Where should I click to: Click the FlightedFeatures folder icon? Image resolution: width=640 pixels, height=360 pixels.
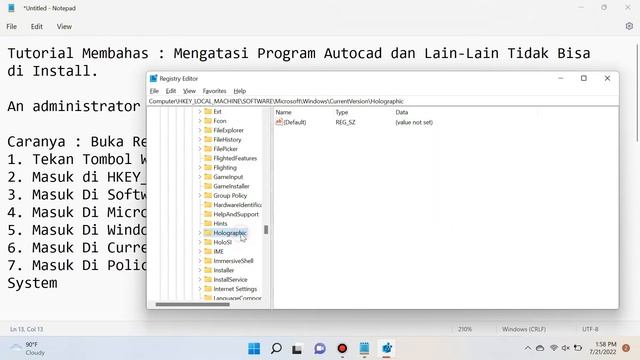[x=208, y=158]
